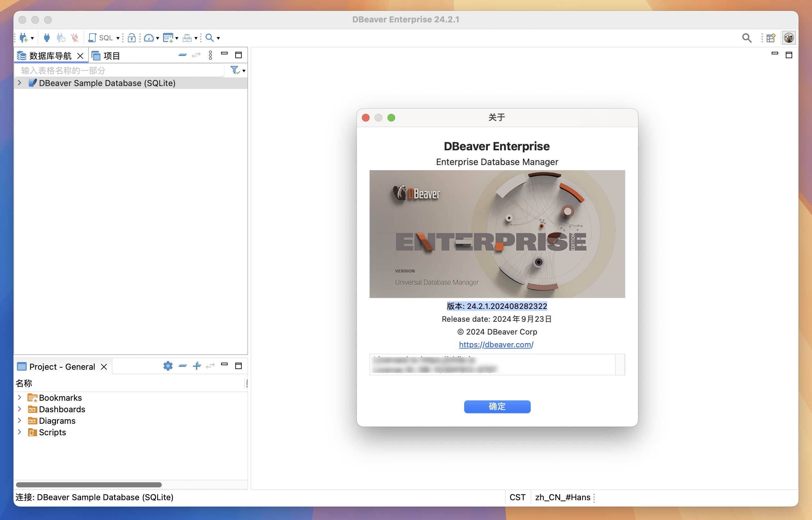The image size is (812, 520).
Task: Maximize the Project - General panel
Action: point(238,366)
